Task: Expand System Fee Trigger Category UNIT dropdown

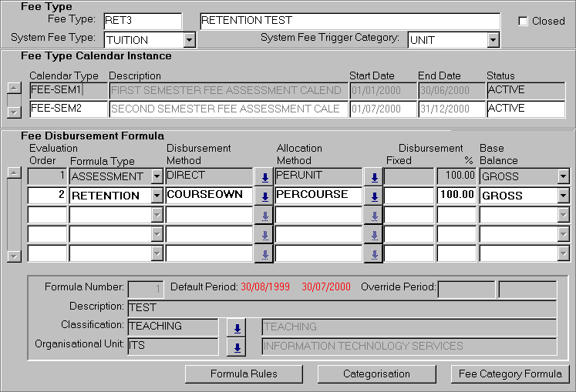Action: tap(493, 39)
